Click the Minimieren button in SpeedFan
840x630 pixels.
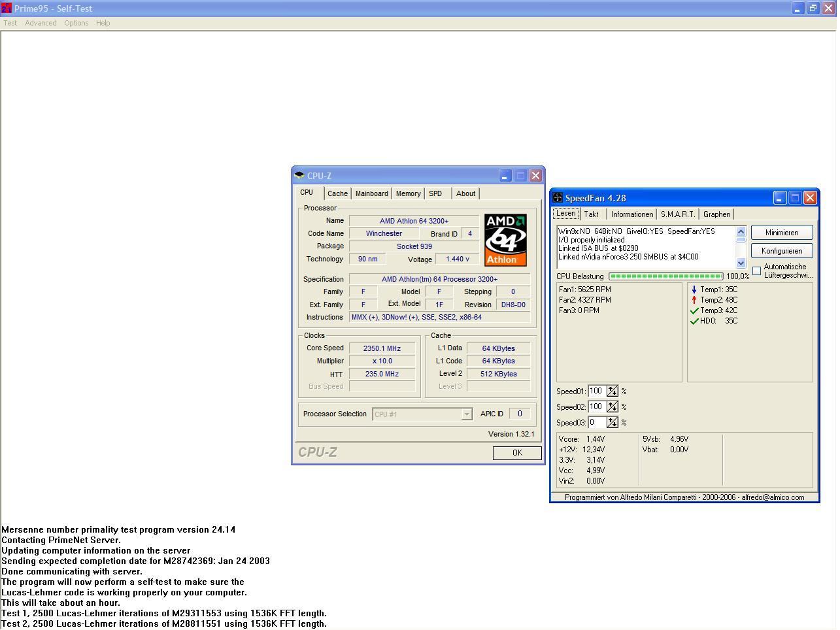click(x=782, y=233)
